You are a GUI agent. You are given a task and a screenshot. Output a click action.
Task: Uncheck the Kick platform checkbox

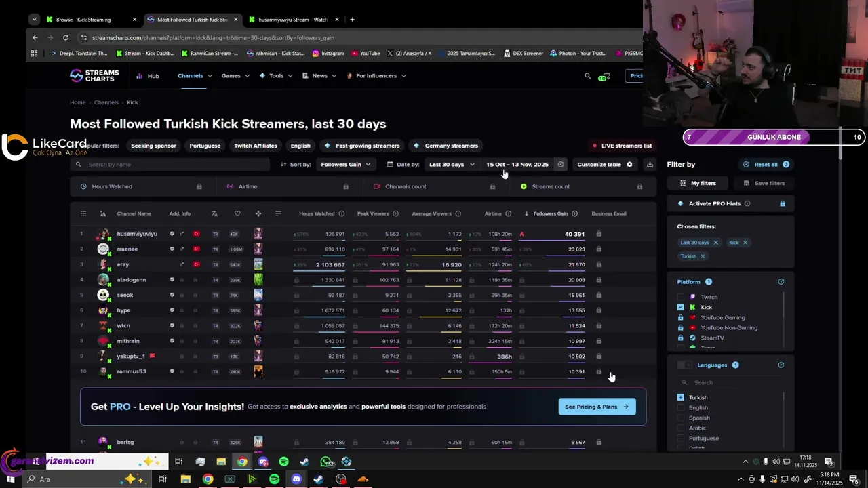tap(681, 307)
